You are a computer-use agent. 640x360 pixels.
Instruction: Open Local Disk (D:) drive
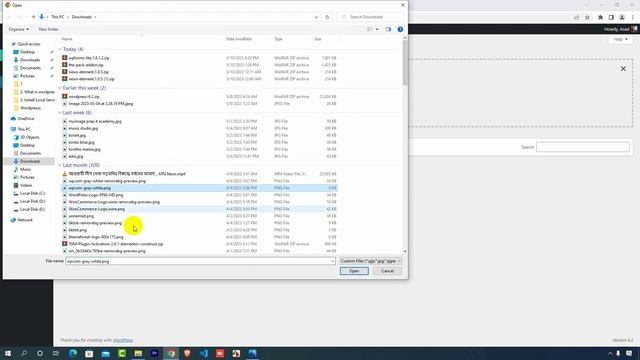coord(32,201)
